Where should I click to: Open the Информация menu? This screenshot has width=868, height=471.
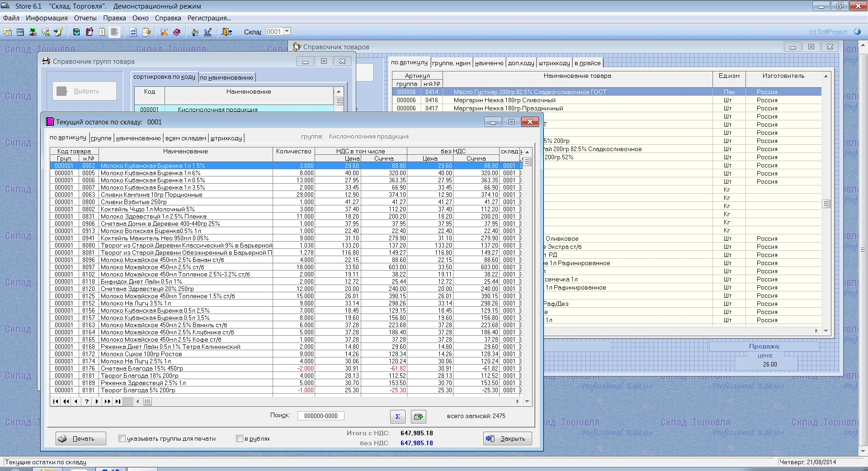[x=47, y=18]
